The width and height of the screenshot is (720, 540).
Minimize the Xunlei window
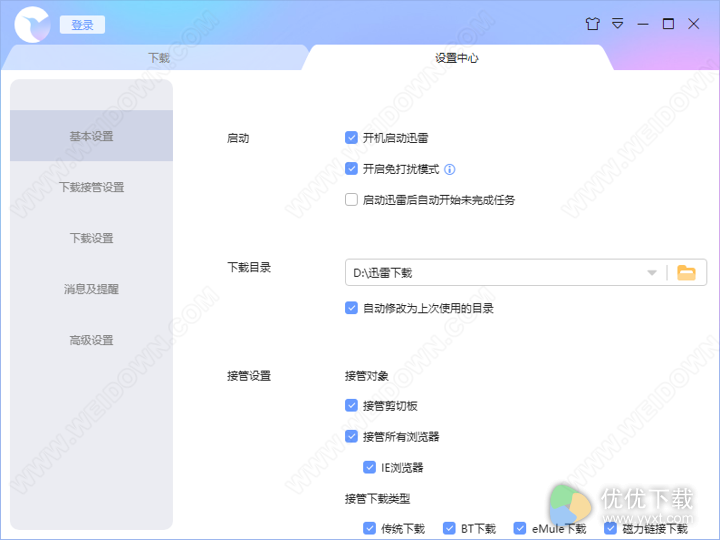click(643, 24)
